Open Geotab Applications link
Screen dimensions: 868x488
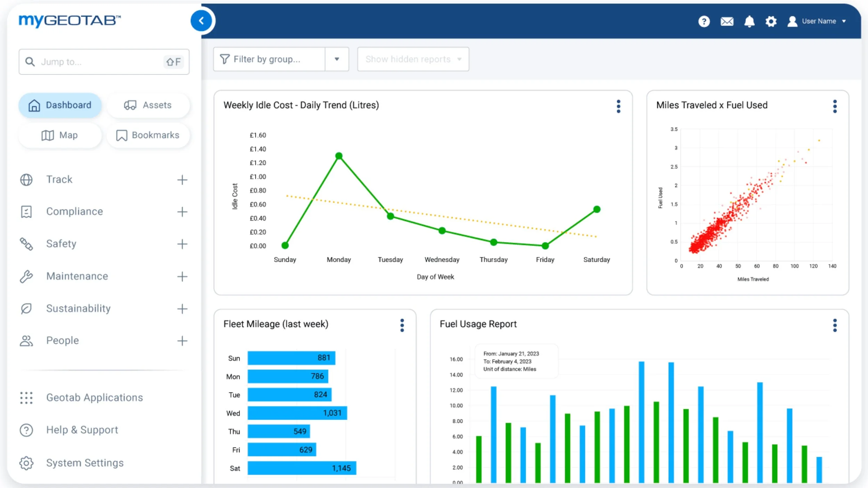pyautogui.click(x=94, y=397)
